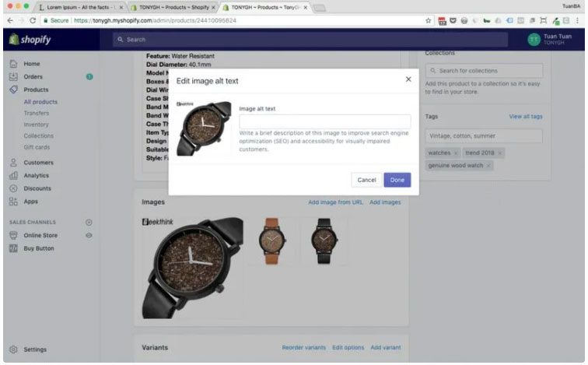The image size is (588, 365).
Task: Click the Home house icon
Action: tap(13, 64)
